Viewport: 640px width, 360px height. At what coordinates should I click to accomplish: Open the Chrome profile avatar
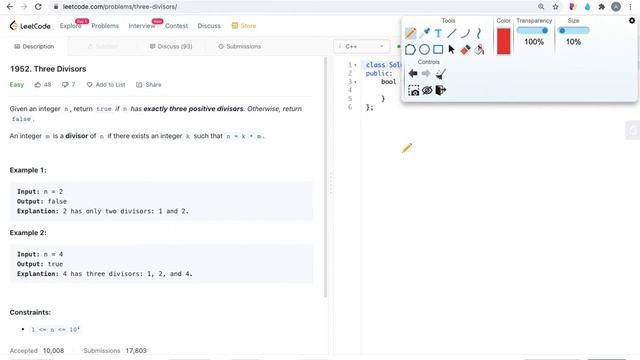pyautogui.click(x=616, y=7)
